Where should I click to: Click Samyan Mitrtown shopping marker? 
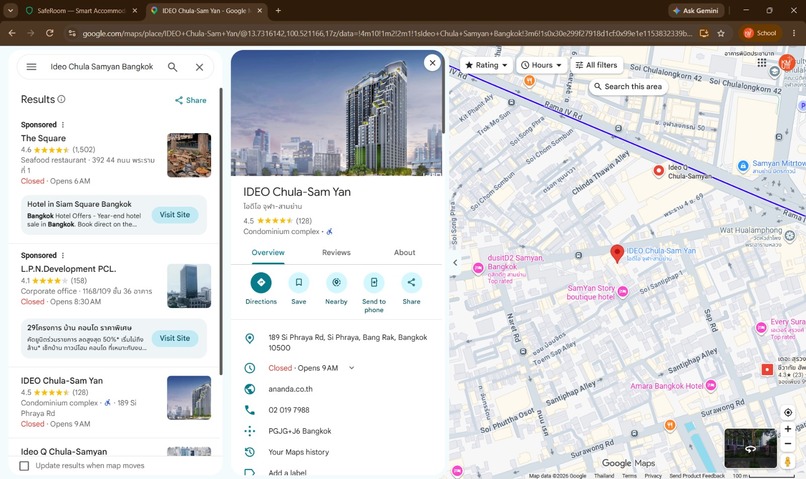click(743, 166)
